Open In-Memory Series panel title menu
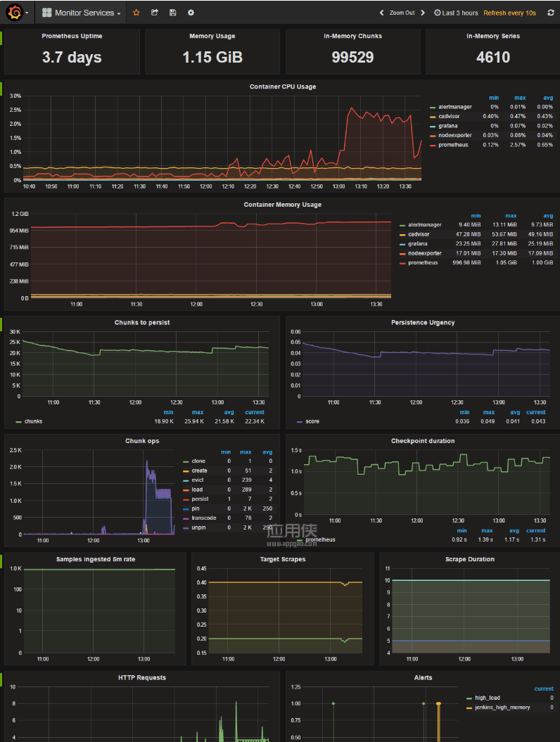The image size is (560, 742). (492, 36)
